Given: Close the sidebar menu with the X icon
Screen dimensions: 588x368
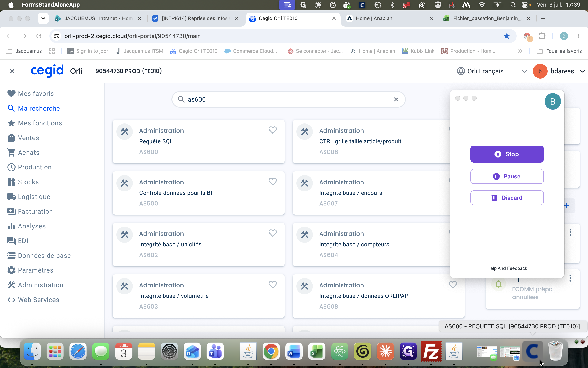Looking at the screenshot, I should (12, 71).
